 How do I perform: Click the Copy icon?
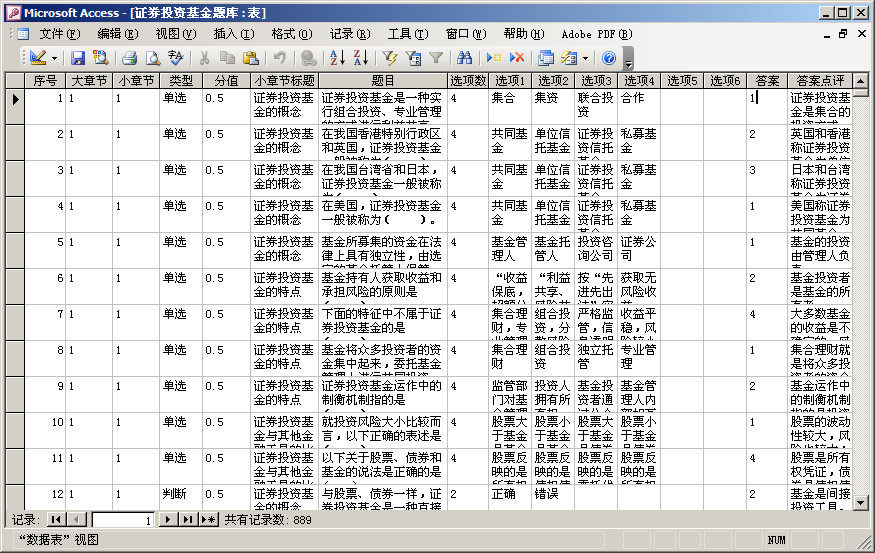point(227,57)
